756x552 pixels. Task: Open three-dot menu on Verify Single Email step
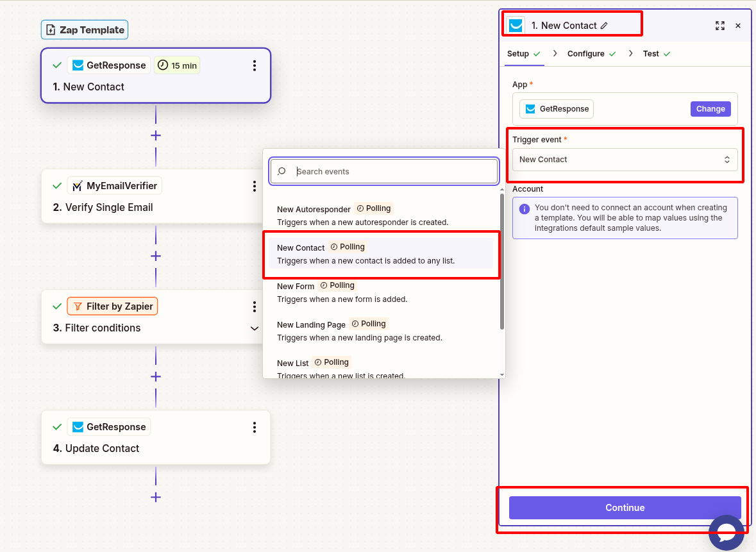click(x=255, y=186)
